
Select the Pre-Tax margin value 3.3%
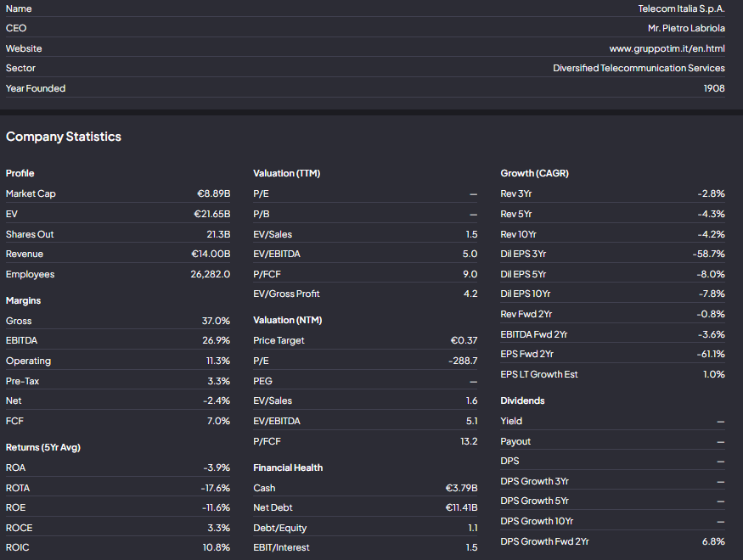pyautogui.click(x=219, y=381)
